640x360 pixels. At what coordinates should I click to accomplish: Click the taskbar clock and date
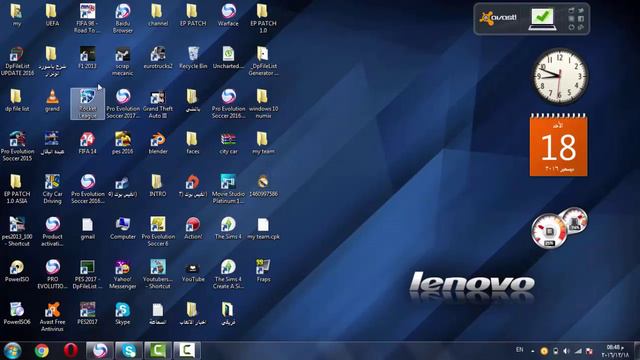(x=615, y=351)
